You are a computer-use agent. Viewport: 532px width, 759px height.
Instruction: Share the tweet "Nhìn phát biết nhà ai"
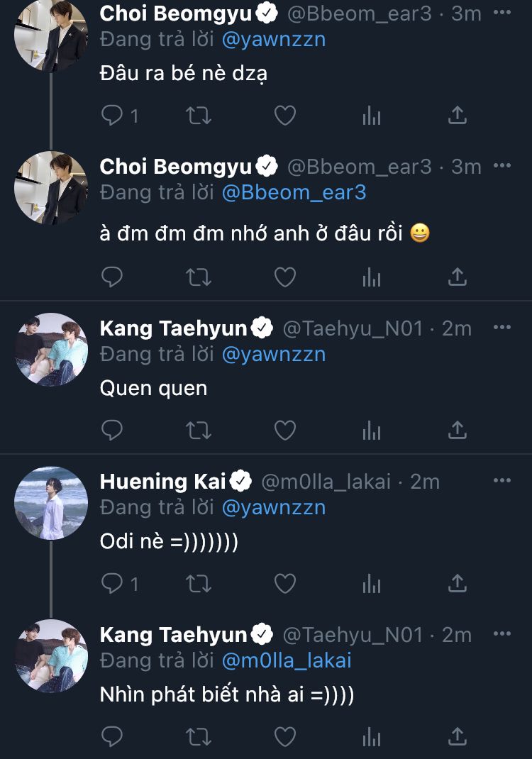coord(458,736)
